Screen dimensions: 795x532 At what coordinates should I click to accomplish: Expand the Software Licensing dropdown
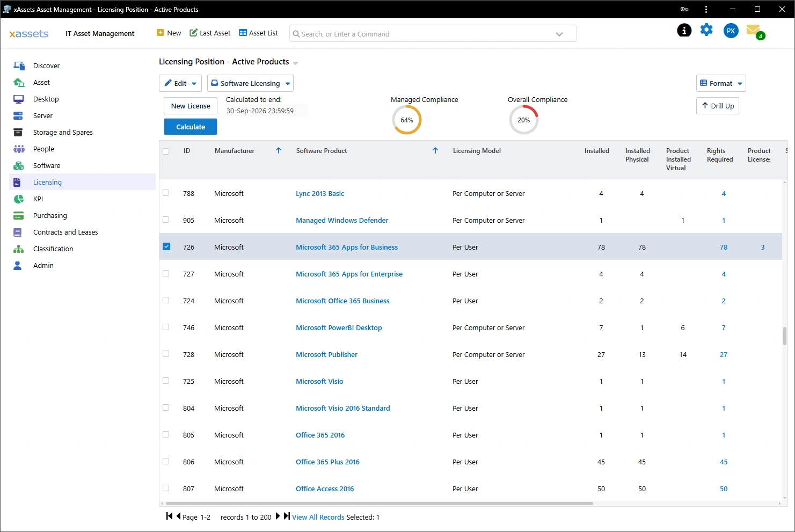[250, 83]
